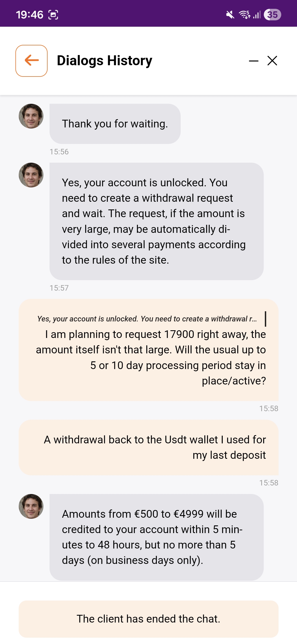This screenshot has width=297, height=644.
Task: Tap 'The client has ended the chat.' notice
Action: (x=148, y=619)
